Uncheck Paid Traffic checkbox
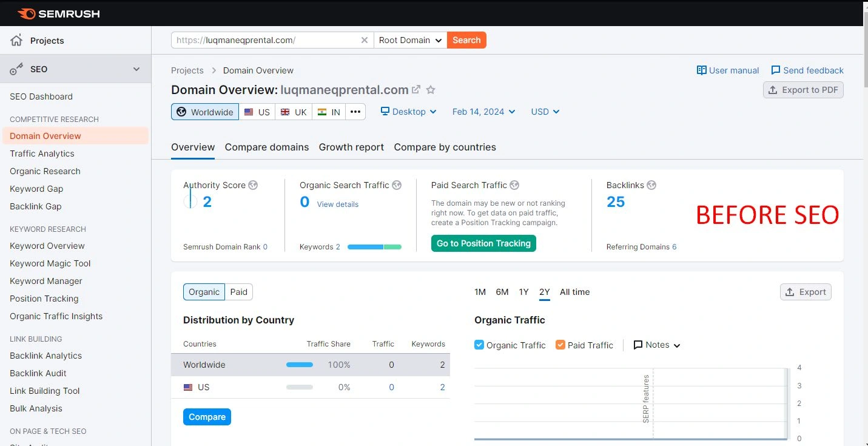 click(560, 345)
